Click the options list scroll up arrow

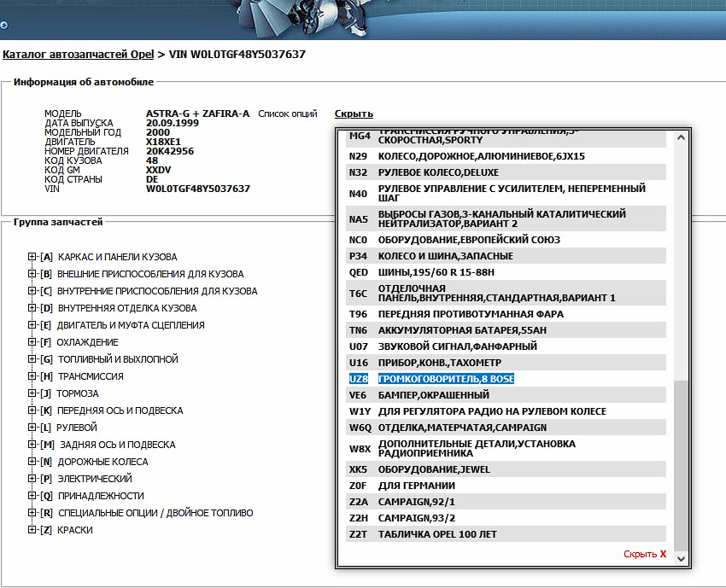tap(681, 137)
